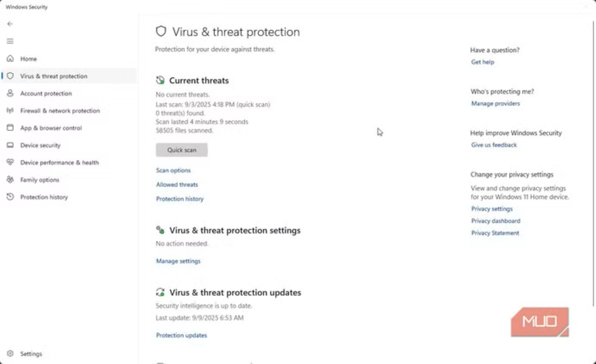The image size is (596, 364).
Task: Click the back arrow icon
Action: pos(10,24)
